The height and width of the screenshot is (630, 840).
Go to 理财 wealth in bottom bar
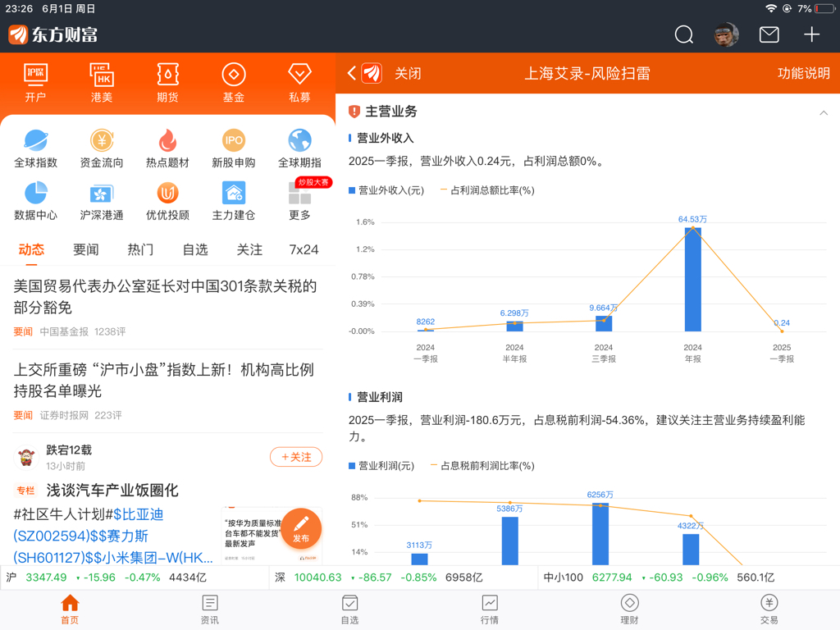tap(629, 609)
